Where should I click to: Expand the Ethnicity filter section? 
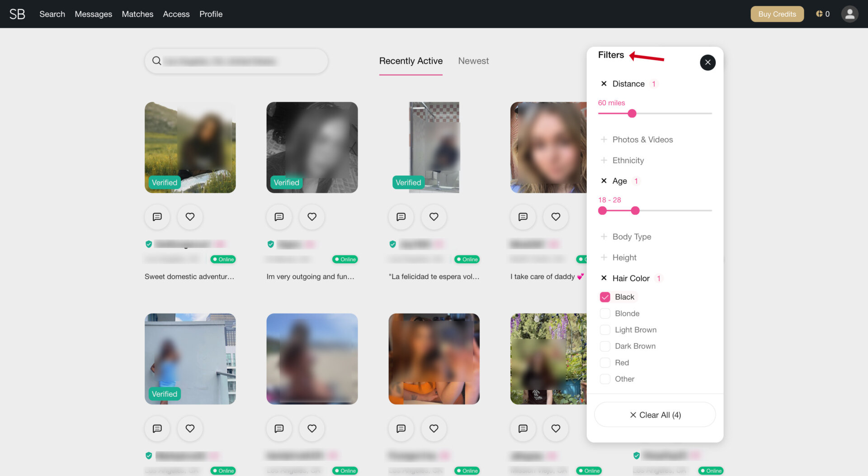click(627, 161)
